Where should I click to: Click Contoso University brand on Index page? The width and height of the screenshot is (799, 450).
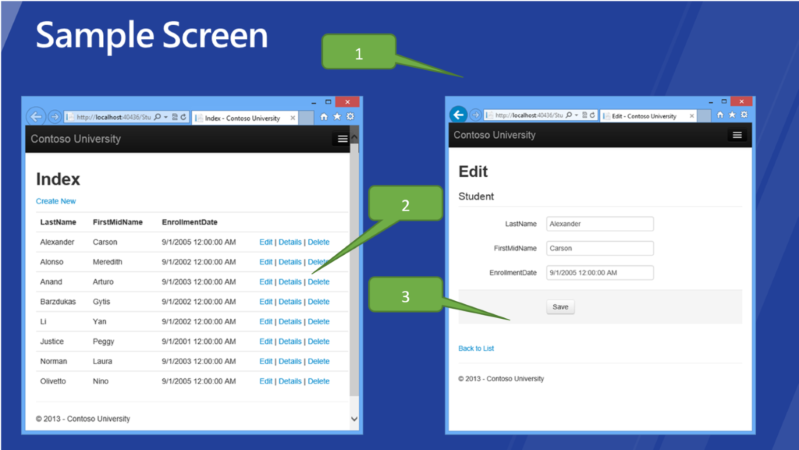tap(75, 139)
